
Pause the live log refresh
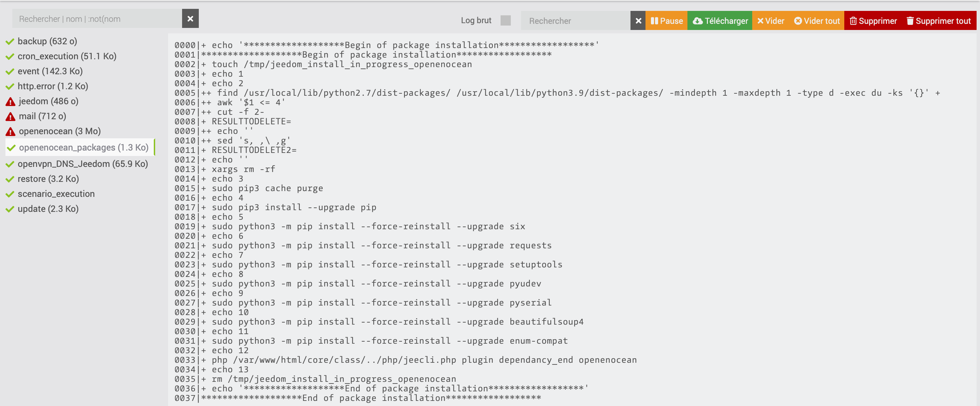click(x=666, y=20)
